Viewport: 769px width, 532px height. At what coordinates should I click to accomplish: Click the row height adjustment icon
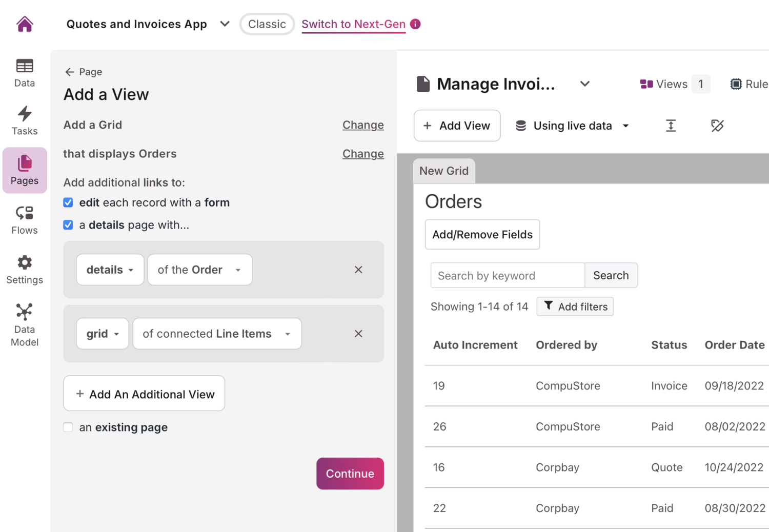[671, 126]
